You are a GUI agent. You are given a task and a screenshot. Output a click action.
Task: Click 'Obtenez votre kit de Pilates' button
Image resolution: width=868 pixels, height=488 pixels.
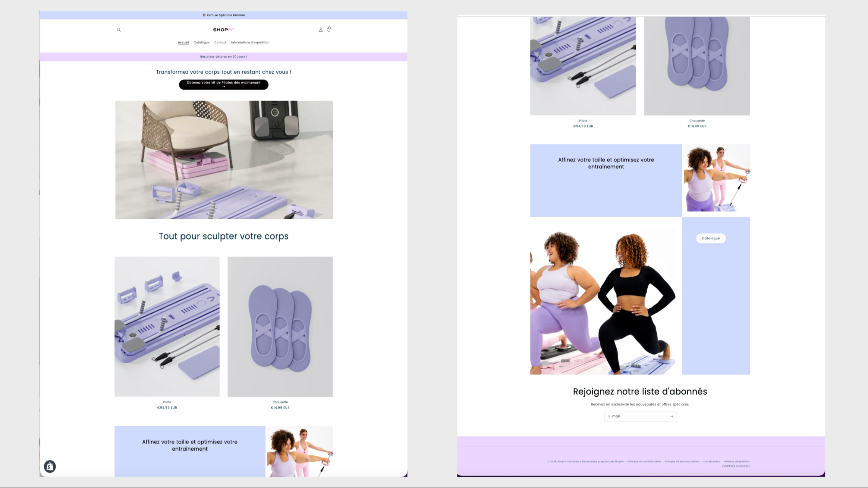point(223,84)
